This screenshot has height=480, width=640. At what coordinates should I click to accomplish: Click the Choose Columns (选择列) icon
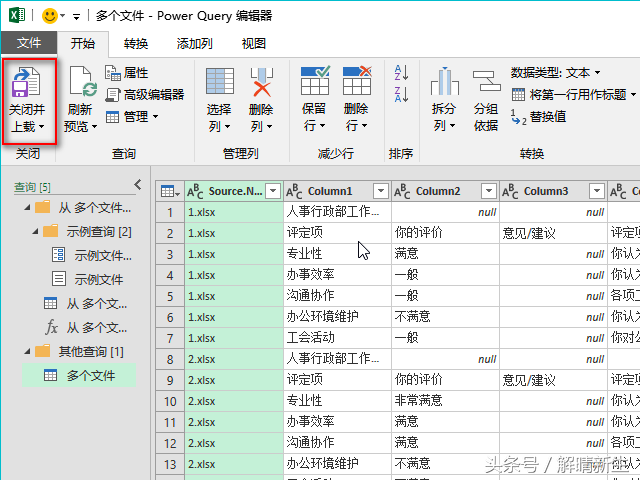(x=220, y=81)
